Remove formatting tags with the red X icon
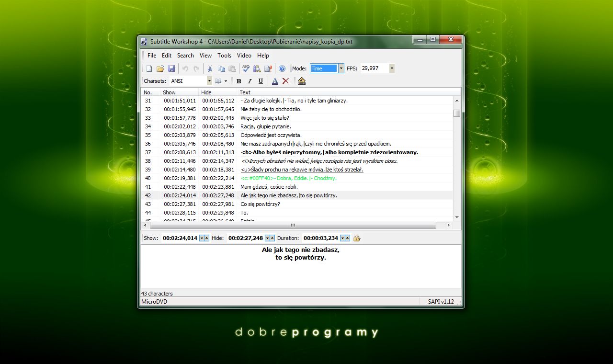 [285, 81]
